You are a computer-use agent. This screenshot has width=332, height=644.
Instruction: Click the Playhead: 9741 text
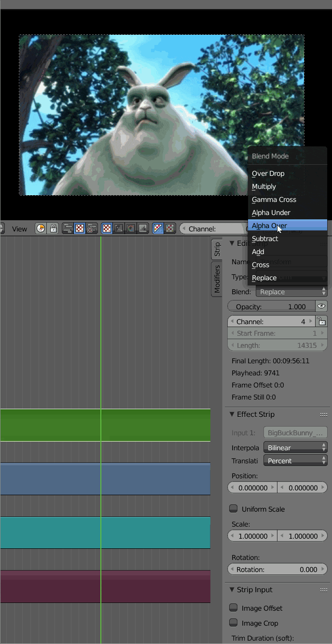255,373
